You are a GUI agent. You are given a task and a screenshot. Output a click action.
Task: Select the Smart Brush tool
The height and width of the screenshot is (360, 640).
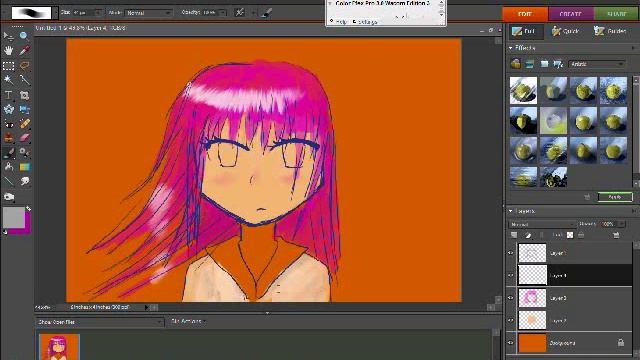24,153
